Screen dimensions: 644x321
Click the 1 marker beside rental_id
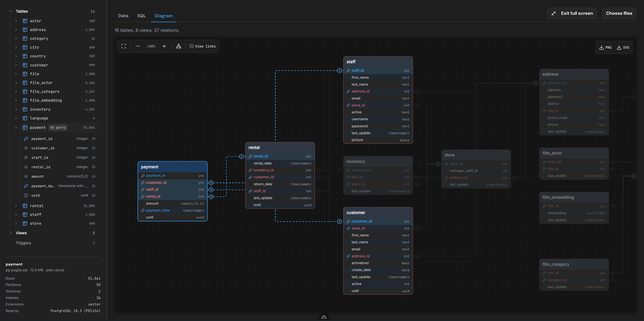tap(241, 157)
